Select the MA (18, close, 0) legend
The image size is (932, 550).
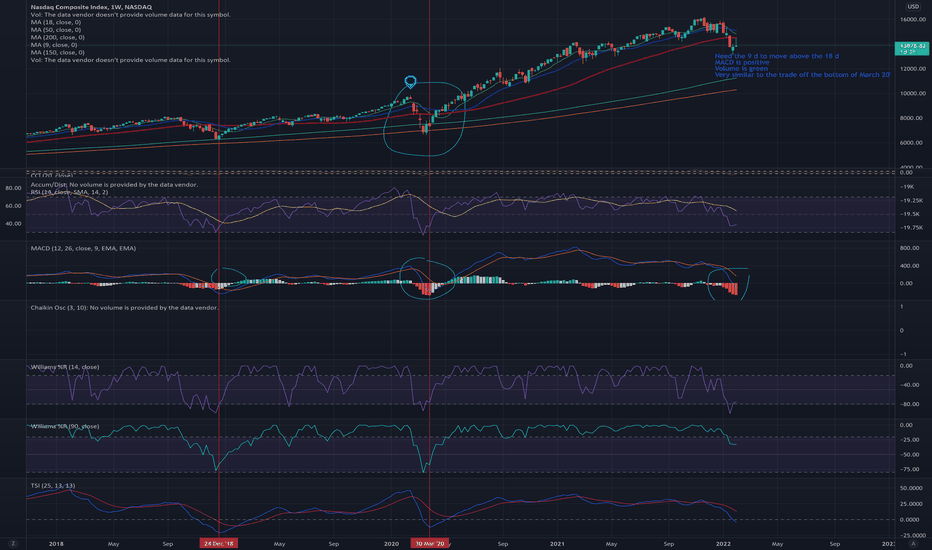click(x=56, y=22)
